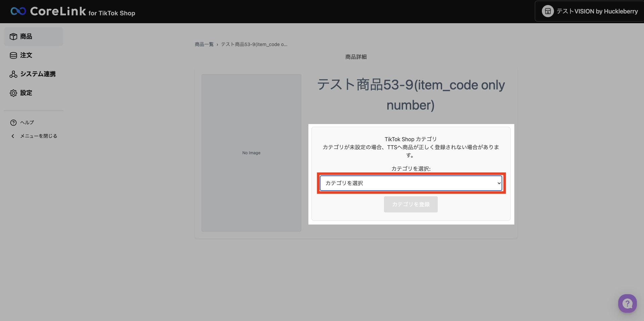Click the カテゴリが未設定の場合 warning text
Screen dimensions: 644x321
click(x=411, y=151)
